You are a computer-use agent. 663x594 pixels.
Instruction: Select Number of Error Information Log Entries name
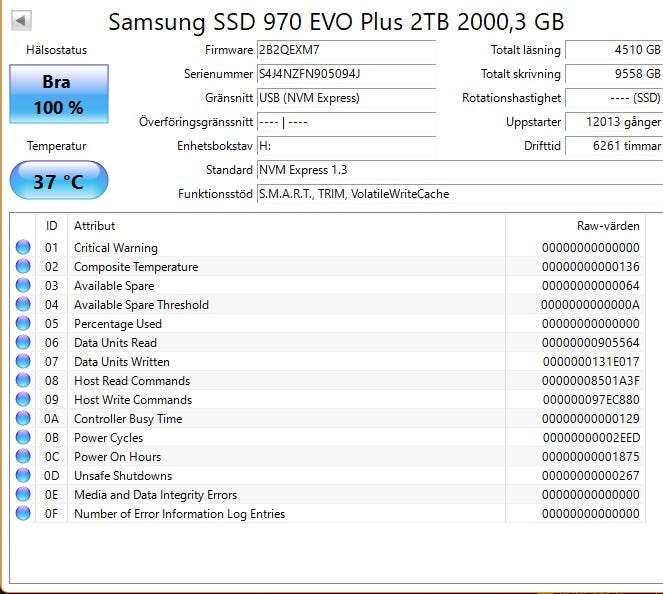(180, 515)
